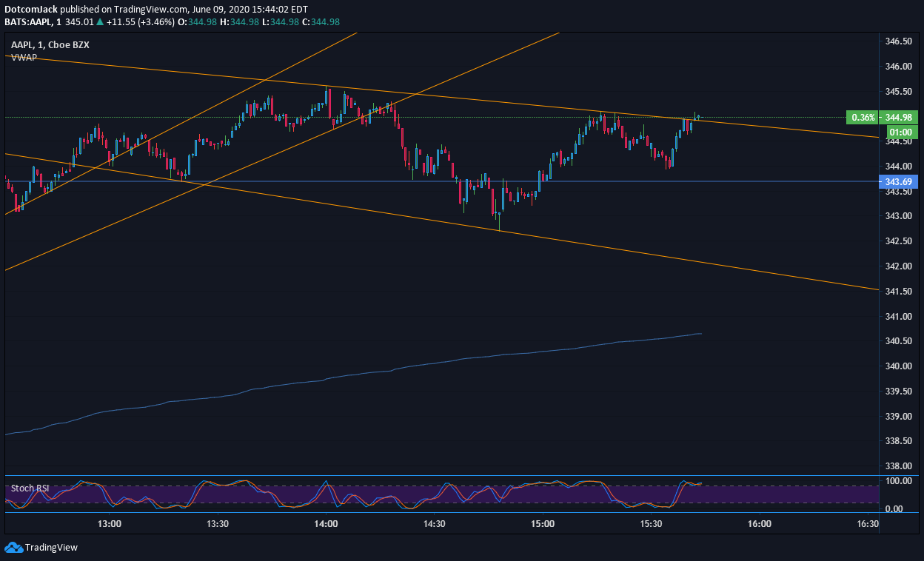Click the BATS:AAPL symbol text
Screen dimensions: 924x561
(28, 21)
